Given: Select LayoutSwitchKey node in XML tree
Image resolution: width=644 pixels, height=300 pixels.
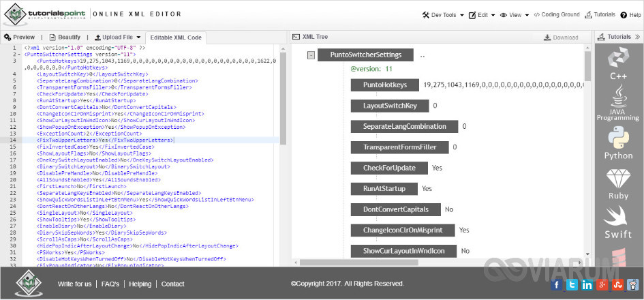Looking at the screenshot, I should pyautogui.click(x=390, y=106).
